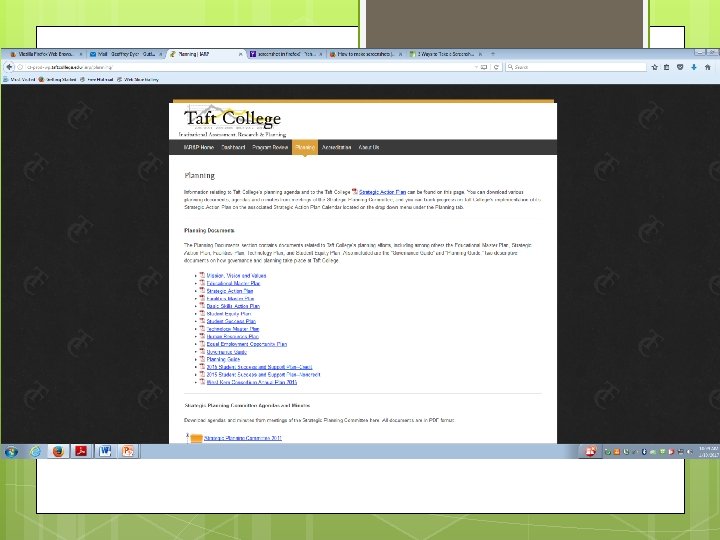Open the IAR&P Home menu item
720x540 pixels.
198,147
